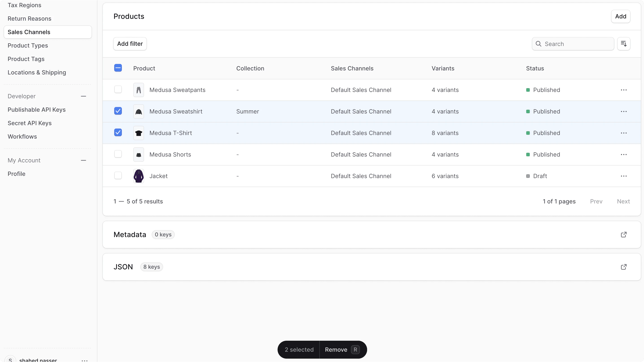Screen dimensions: 644x362
Task: Open Workflows from the sidebar
Action: (22, 136)
